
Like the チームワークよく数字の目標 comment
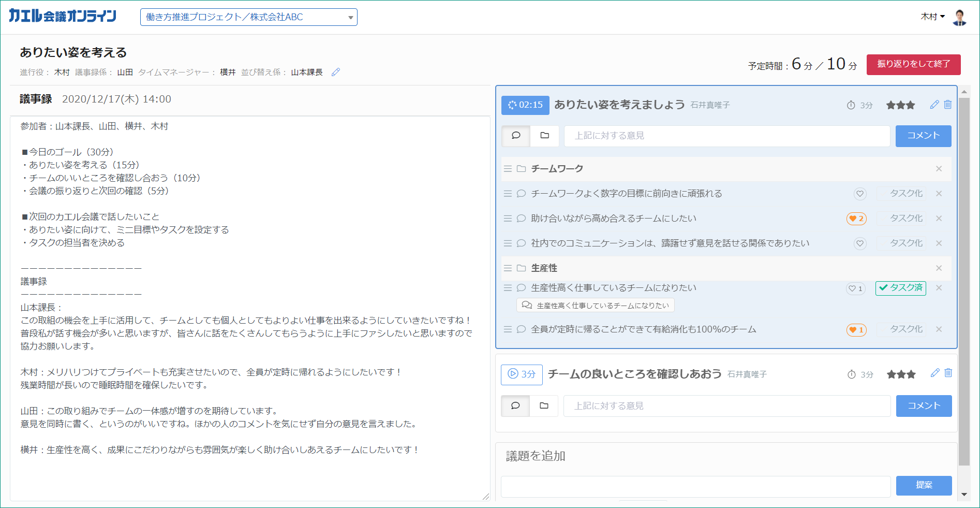pos(859,194)
